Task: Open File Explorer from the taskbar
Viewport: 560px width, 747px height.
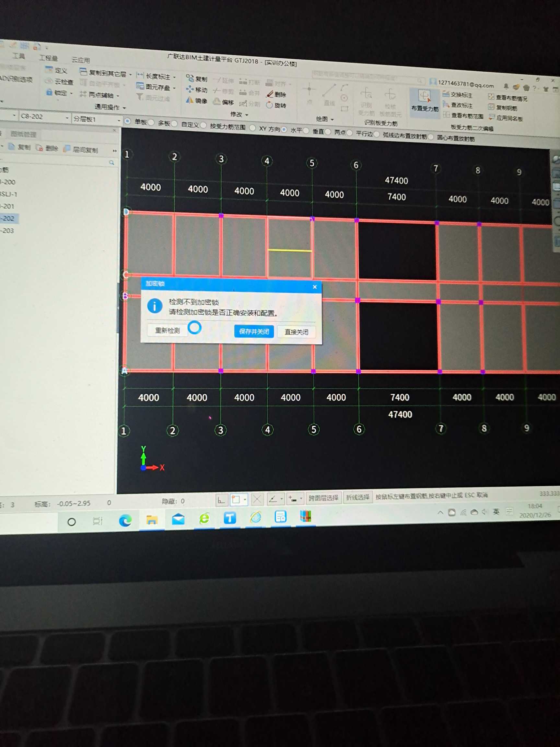Action: [x=152, y=520]
